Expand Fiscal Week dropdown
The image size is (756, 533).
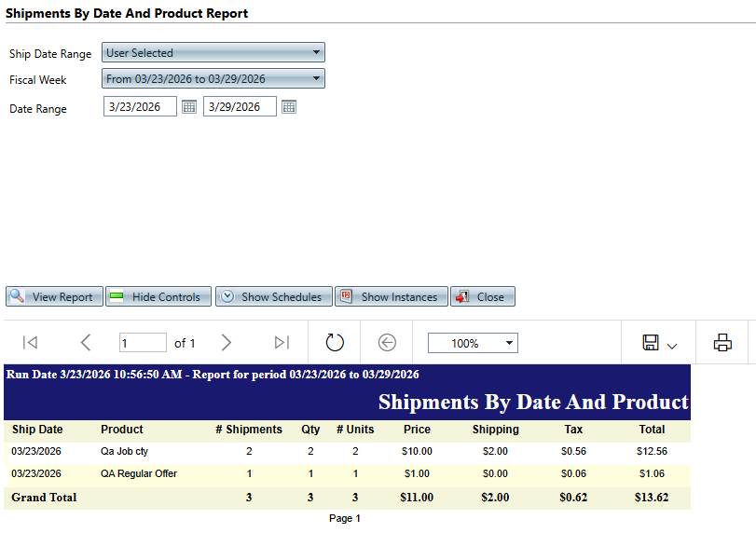tap(317, 79)
